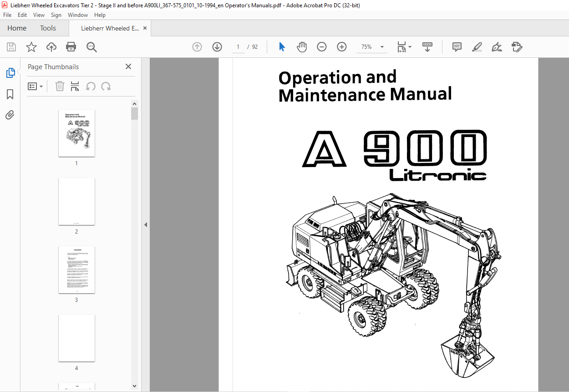Print the document using printer icon
Screen dimensions: 569x392
pyautogui.click(x=71, y=47)
